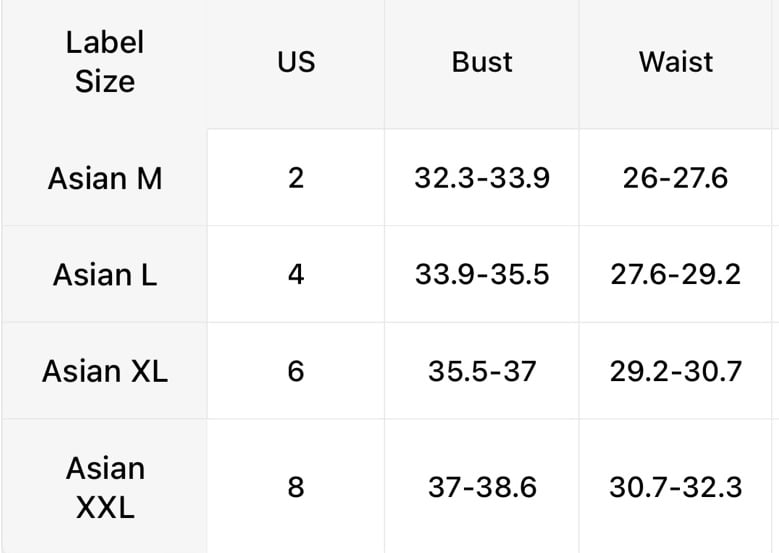Click bust measurement 32.3-33.9
779x553 pixels.
pos(482,178)
